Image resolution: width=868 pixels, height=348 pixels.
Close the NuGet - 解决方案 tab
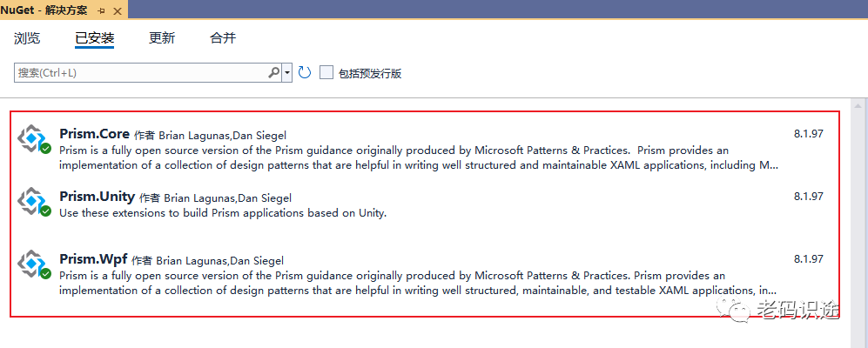pos(117,11)
